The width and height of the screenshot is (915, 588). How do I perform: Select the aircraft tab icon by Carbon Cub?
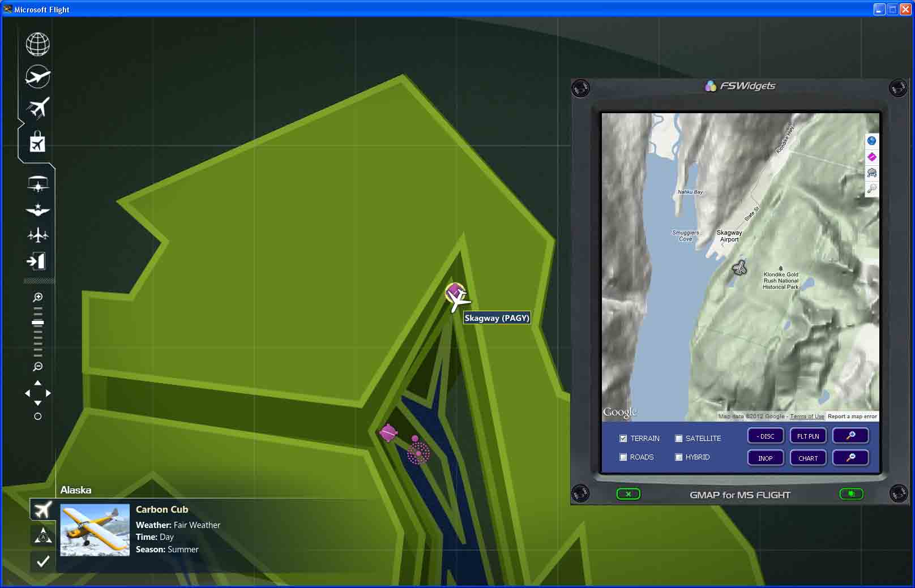(x=42, y=509)
